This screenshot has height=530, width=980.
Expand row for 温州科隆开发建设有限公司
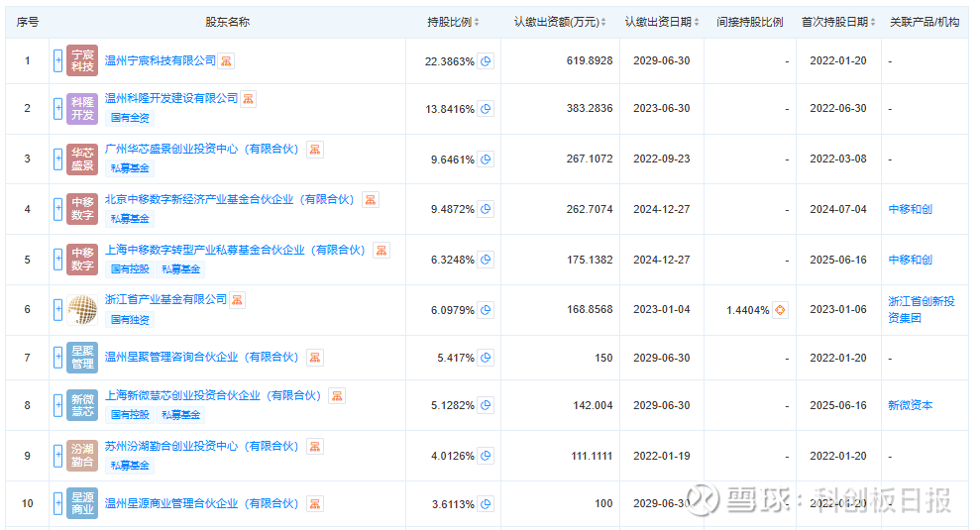pos(57,109)
